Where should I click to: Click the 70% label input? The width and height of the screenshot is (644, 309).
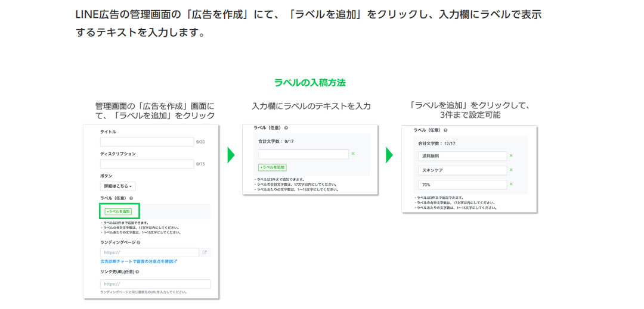tap(463, 185)
